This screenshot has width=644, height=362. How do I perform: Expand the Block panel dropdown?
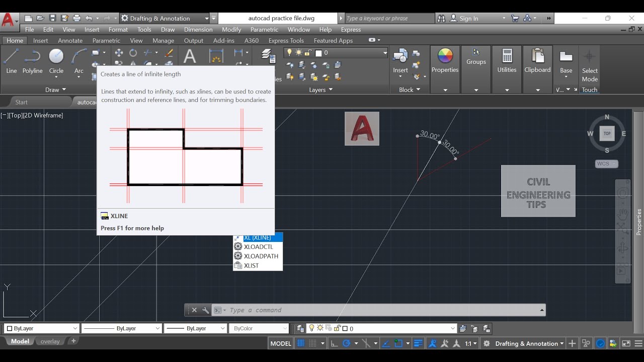click(x=410, y=89)
